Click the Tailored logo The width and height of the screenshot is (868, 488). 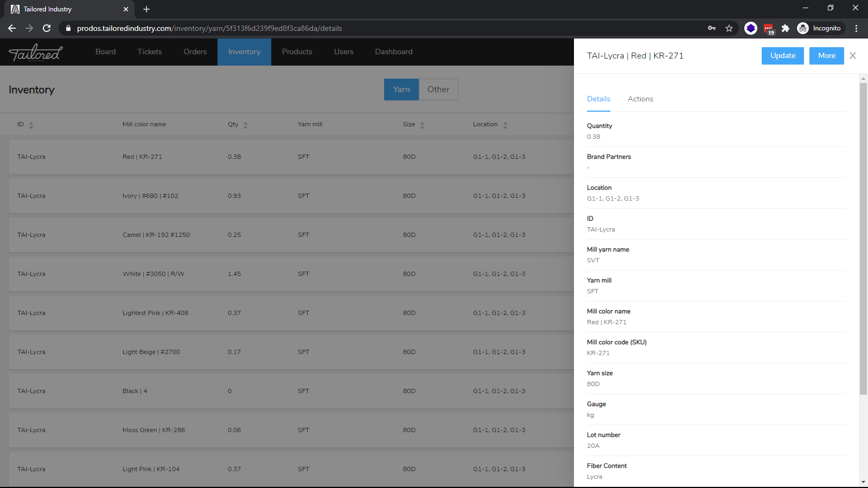(36, 53)
